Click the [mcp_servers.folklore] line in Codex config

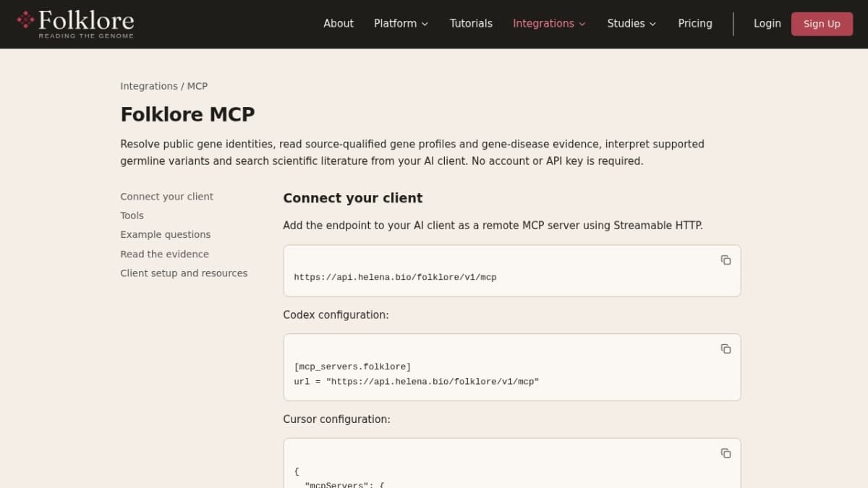tap(352, 367)
